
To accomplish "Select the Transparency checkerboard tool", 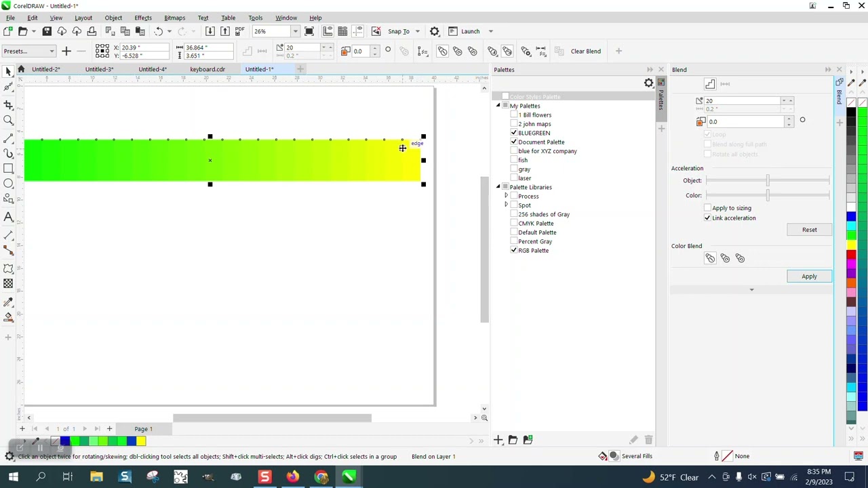I will pos(8,284).
